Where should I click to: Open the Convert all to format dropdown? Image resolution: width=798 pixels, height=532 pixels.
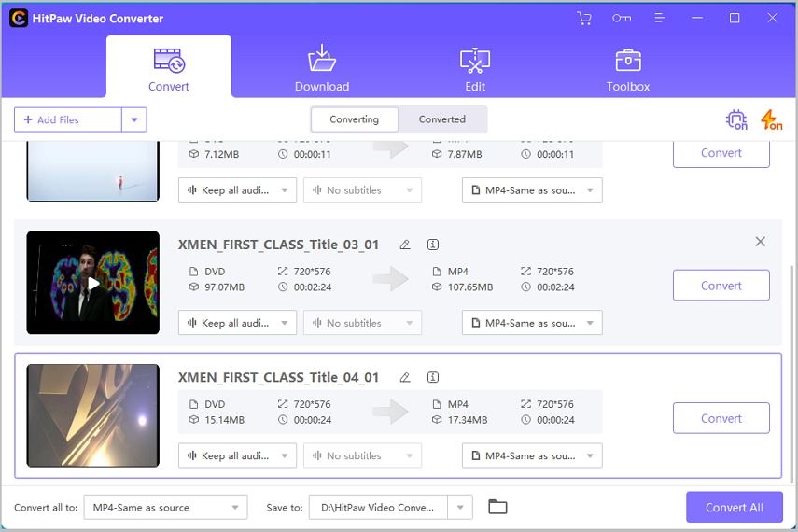coord(165,507)
